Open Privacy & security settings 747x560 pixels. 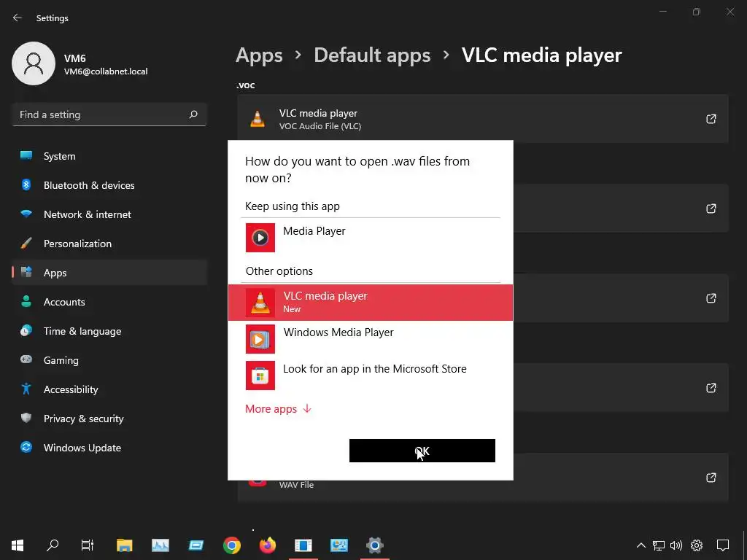(109, 419)
